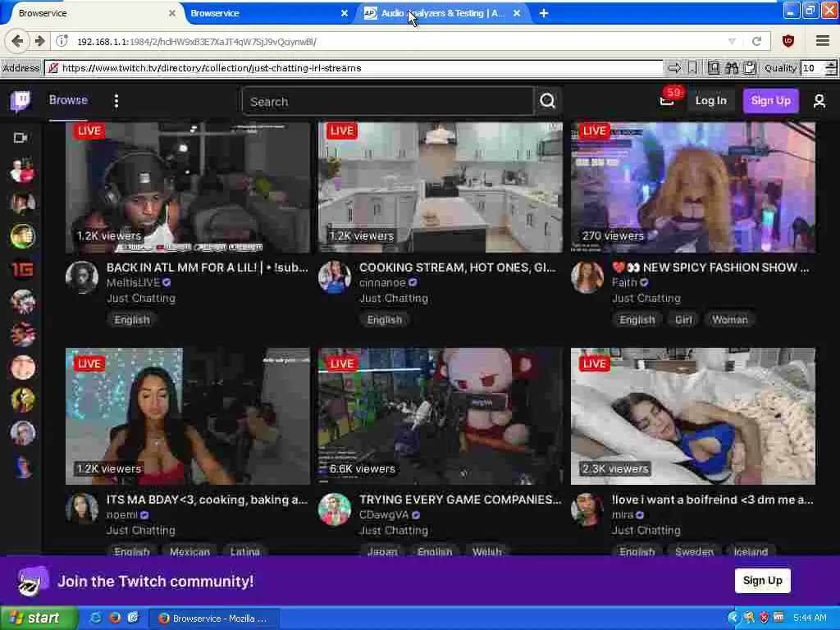Click the site info icon in the URL bar
The width and height of the screenshot is (840, 630).
(x=62, y=41)
